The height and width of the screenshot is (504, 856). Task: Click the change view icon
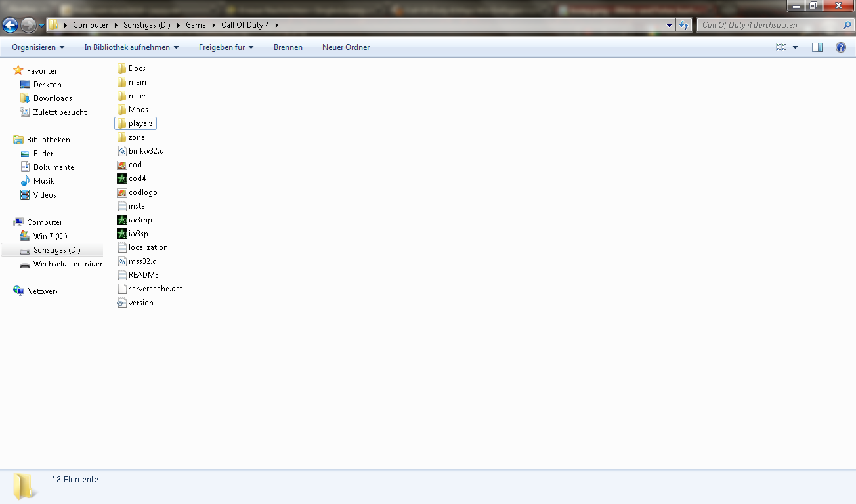781,47
